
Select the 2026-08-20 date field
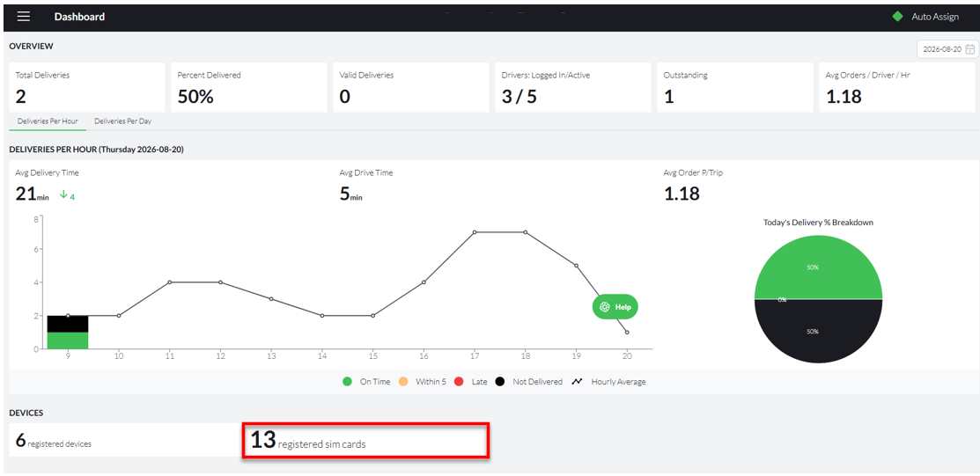947,49
